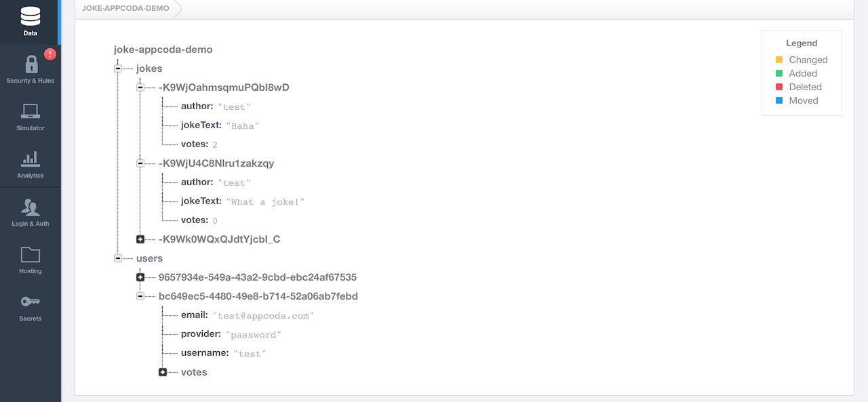
Task: Select the joke-appcoda-demo root node
Action: pyautogui.click(x=162, y=49)
